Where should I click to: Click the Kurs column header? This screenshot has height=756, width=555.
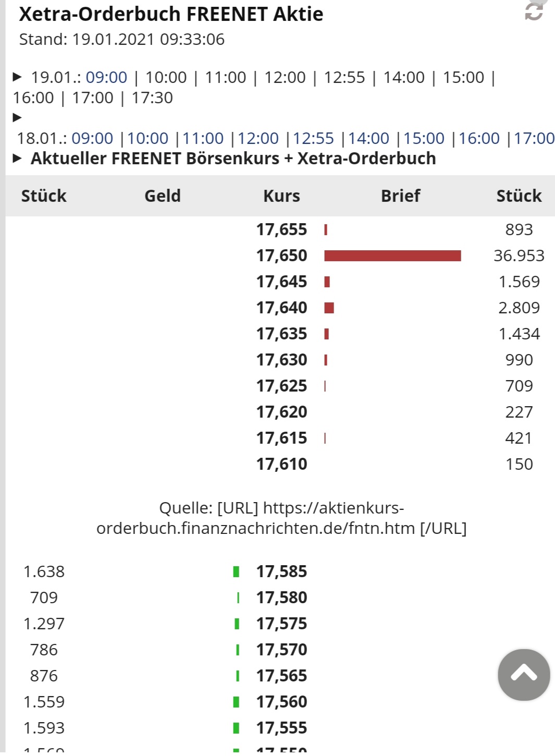tap(281, 196)
